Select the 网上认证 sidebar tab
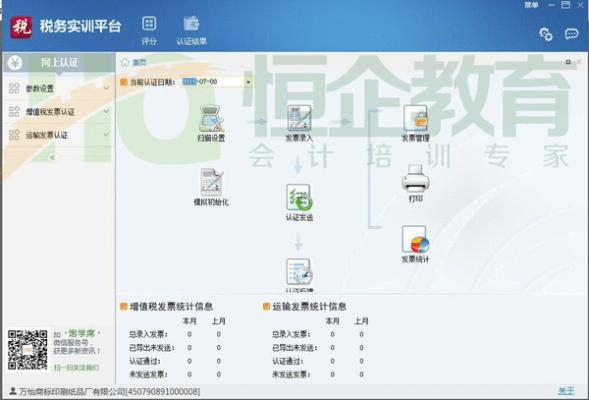This screenshot has width=589, height=400. click(59, 63)
